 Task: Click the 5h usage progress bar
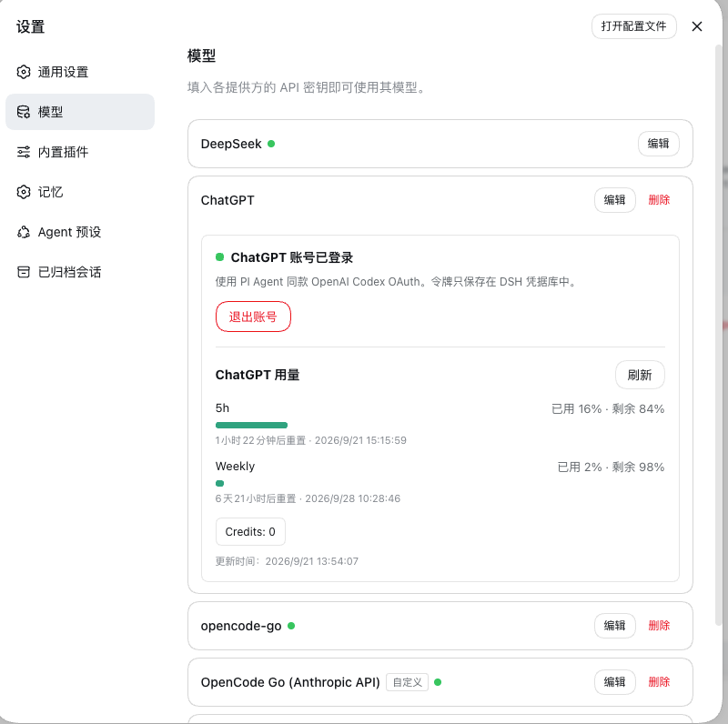[252, 425]
